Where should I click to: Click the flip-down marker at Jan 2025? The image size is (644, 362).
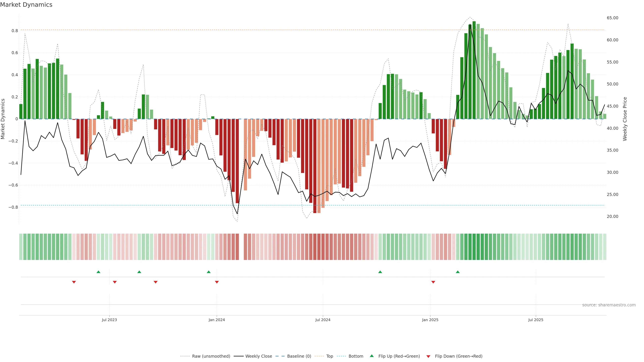click(x=433, y=282)
